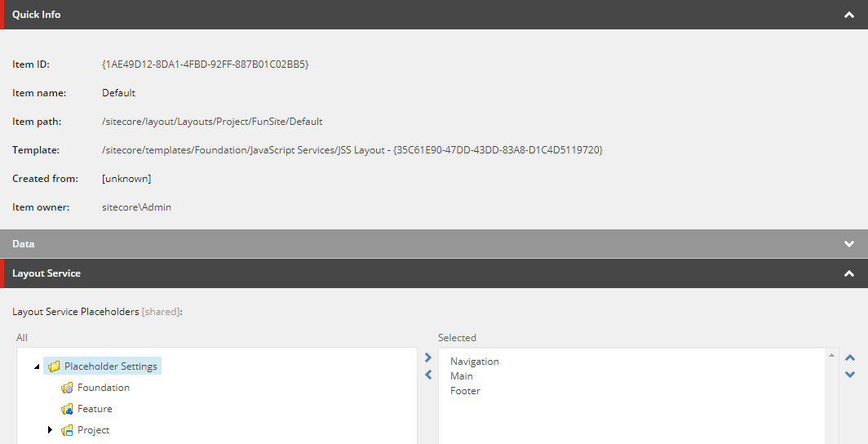
Task: Click the Project folder icon
Action: point(67,430)
